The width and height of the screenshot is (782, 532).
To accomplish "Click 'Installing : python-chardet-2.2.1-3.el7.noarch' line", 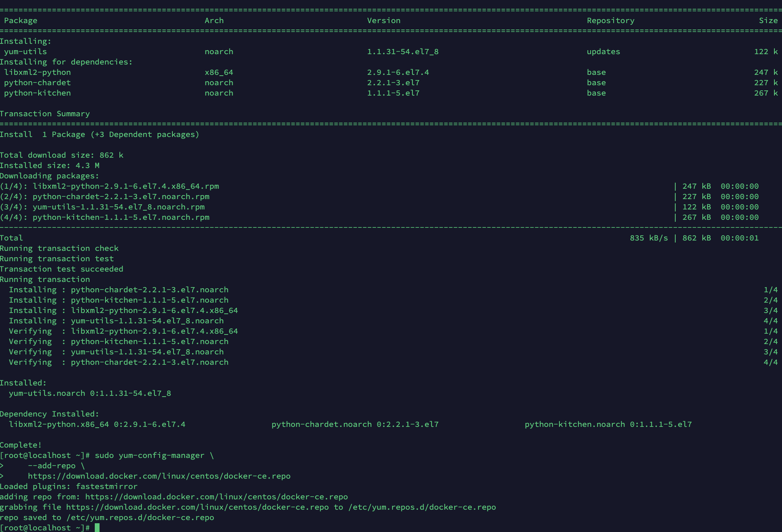I will click(x=119, y=289).
